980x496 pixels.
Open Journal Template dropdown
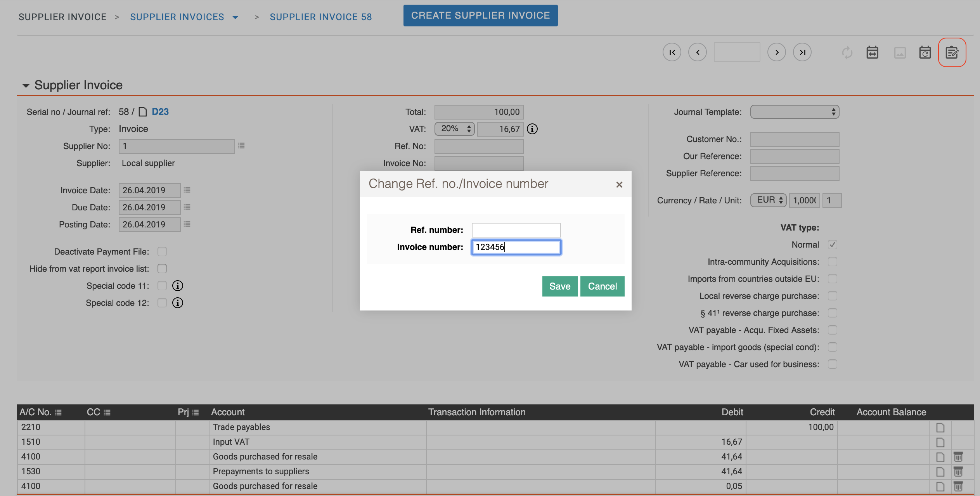795,112
